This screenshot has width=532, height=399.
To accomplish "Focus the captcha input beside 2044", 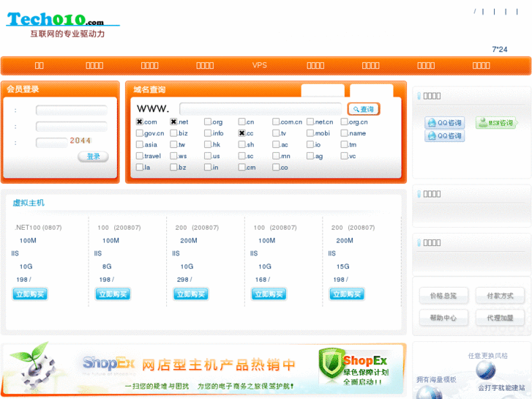I will coord(51,143).
